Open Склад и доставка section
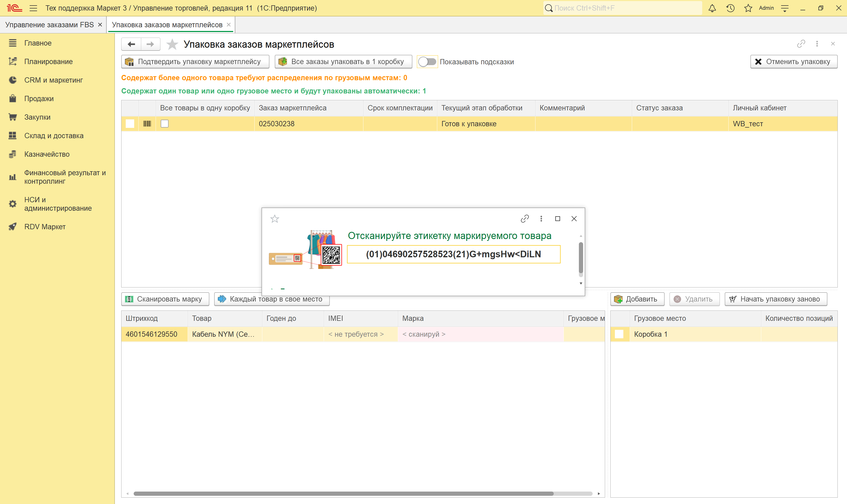Image resolution: width=847 pixels, height=504 pixels. pyautogui.click(x=54, y=136)
